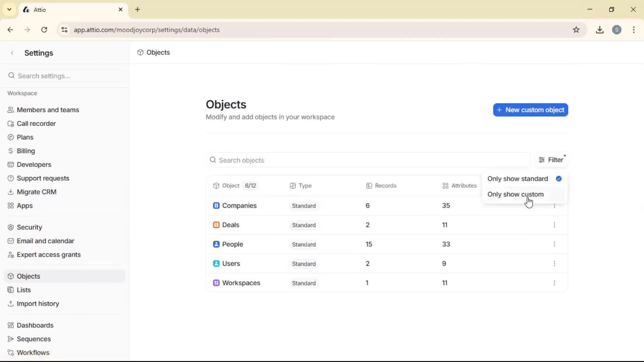The width and height of the screenshot is (644, 362).
Task: Open Email and calendar settings
Action: 45,241
